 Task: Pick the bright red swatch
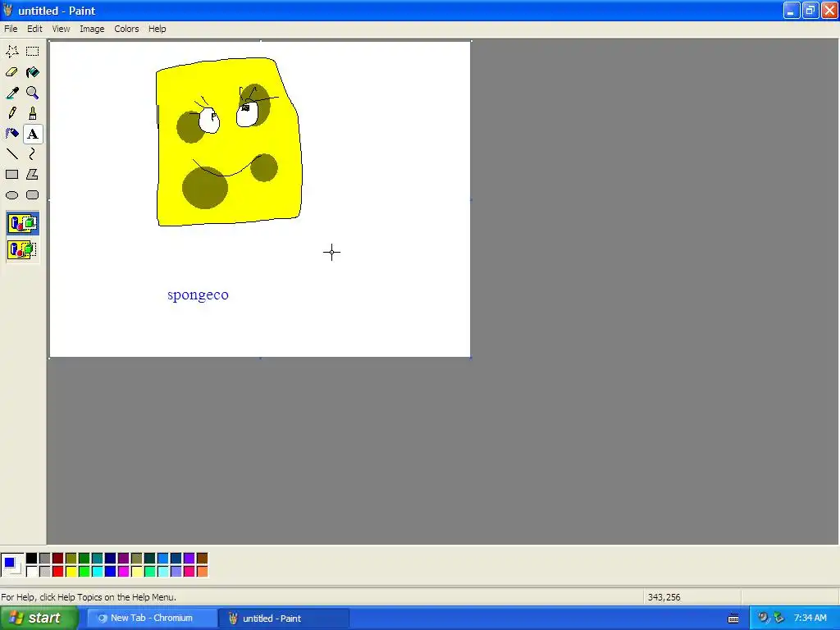[58, 572]
